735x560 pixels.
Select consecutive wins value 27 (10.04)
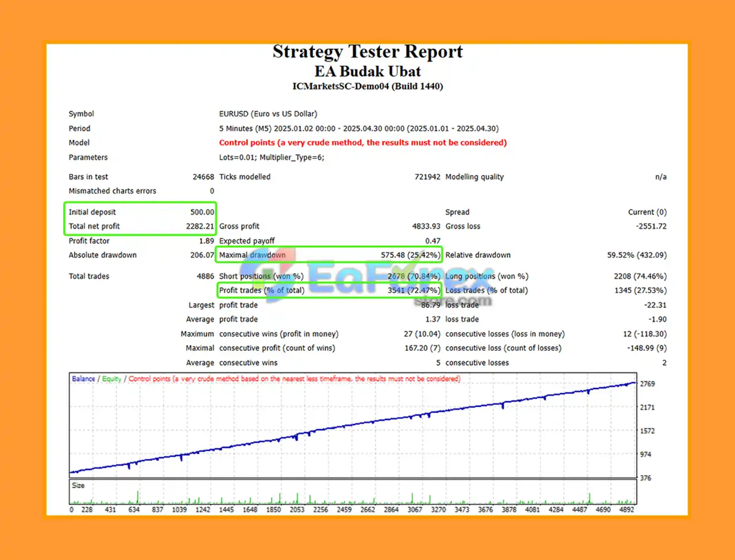click(x=422, y=334)
